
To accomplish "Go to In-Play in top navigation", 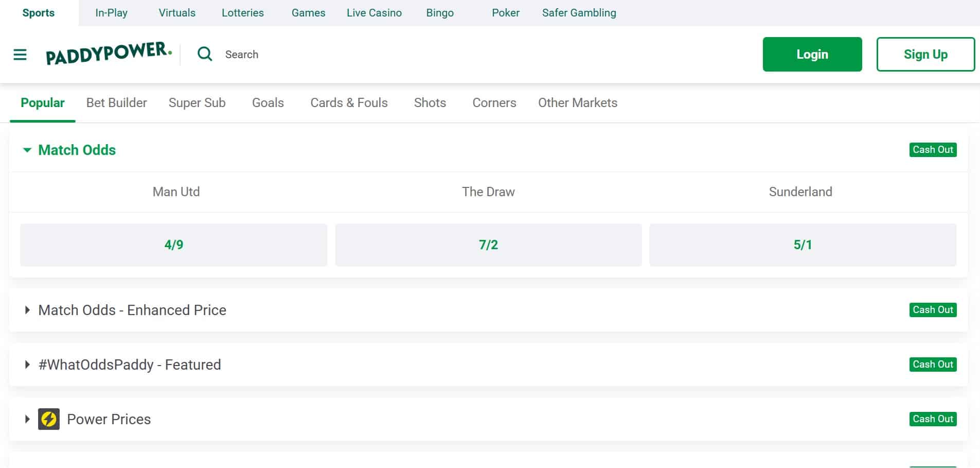I will (111, 13).
